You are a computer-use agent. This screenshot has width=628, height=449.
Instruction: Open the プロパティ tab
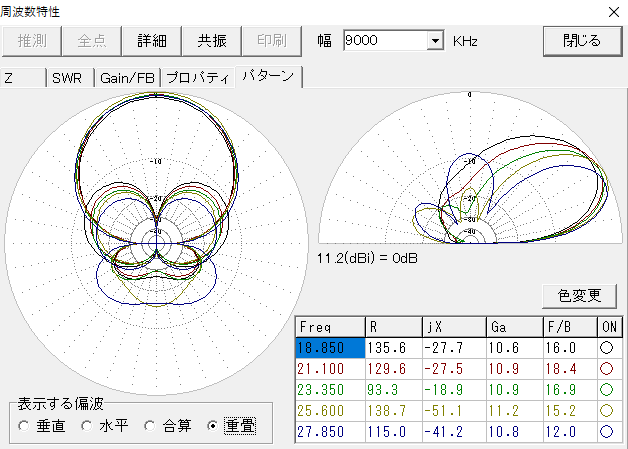pyautogui.click(x=197, y=78)
